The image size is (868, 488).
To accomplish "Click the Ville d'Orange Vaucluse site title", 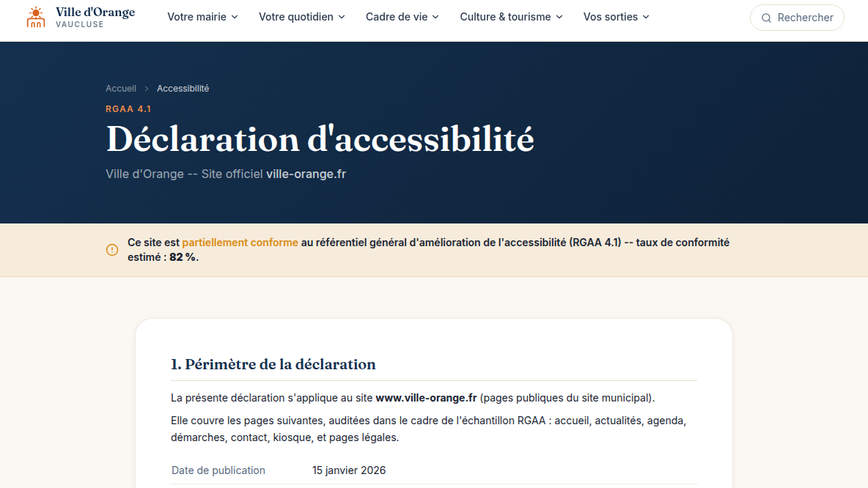I will tap(95, 17).
